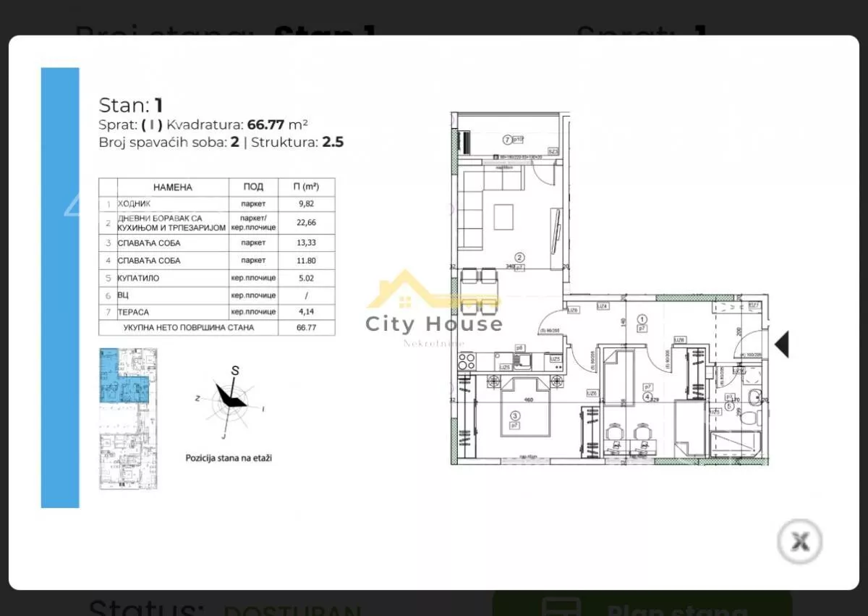Click the КУПАТИЛО row in the table
The height and width of the screenshot is (616, 868).
[x=217, y=277]
